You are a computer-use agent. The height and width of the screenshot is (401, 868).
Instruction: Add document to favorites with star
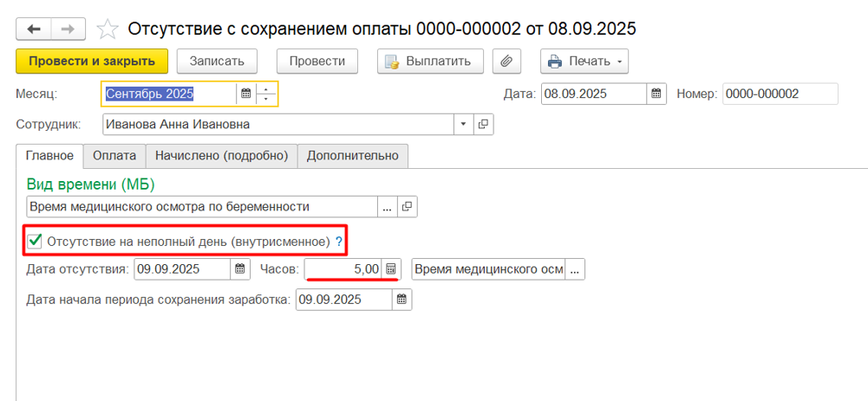[x=108, y=29]
